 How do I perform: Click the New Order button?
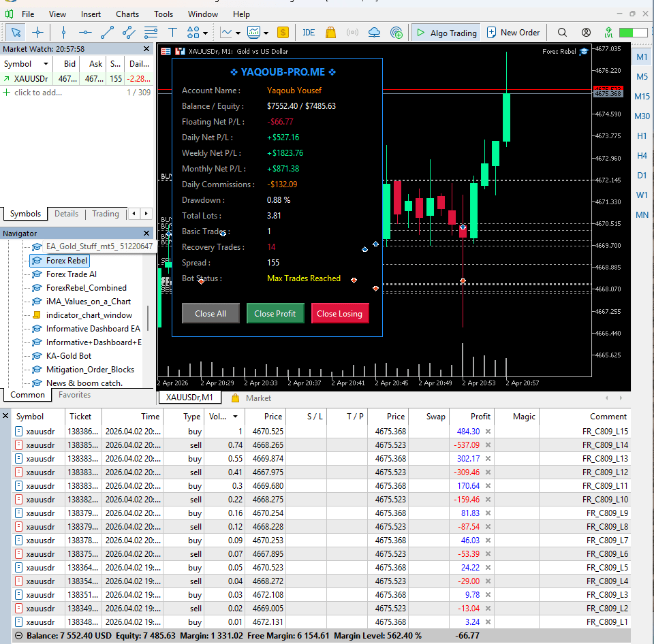514,32
